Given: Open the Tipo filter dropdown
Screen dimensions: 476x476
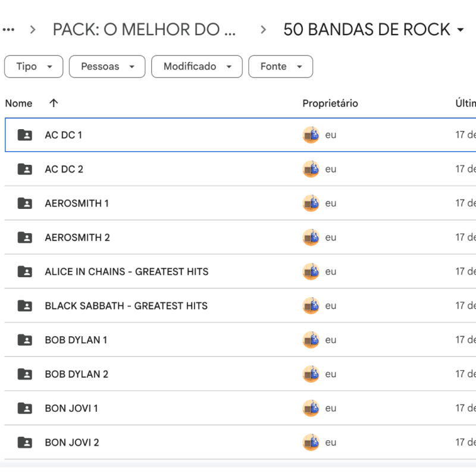Looking at the screenshot, I should (33, 67).
